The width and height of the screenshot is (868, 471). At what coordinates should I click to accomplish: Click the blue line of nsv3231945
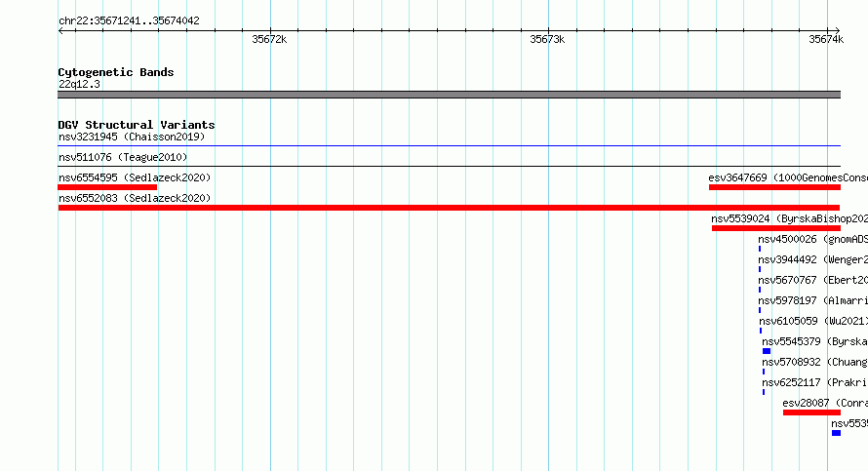click(449, 145)
